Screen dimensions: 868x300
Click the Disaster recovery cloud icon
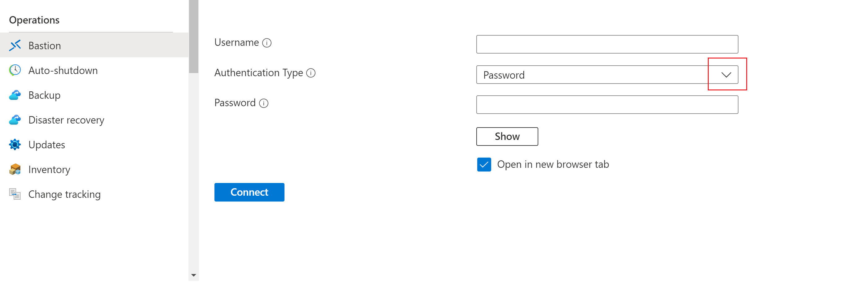coord(15,120)
